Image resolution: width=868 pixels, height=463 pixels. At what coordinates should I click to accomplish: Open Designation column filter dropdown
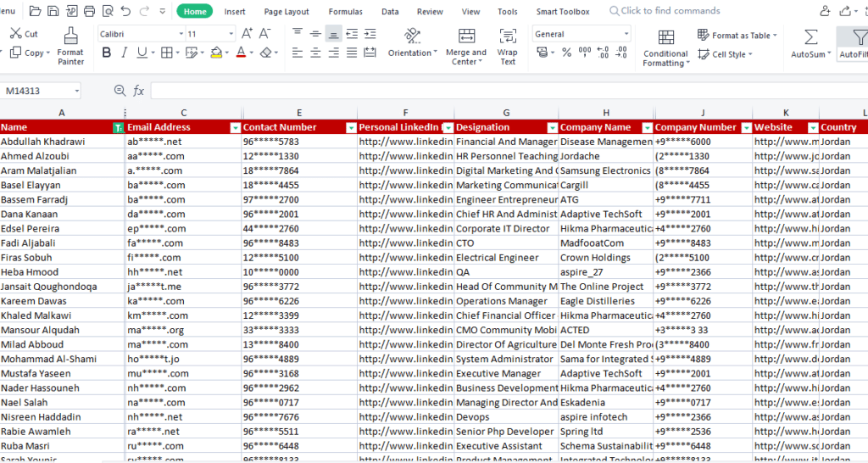tap(553, 128)
